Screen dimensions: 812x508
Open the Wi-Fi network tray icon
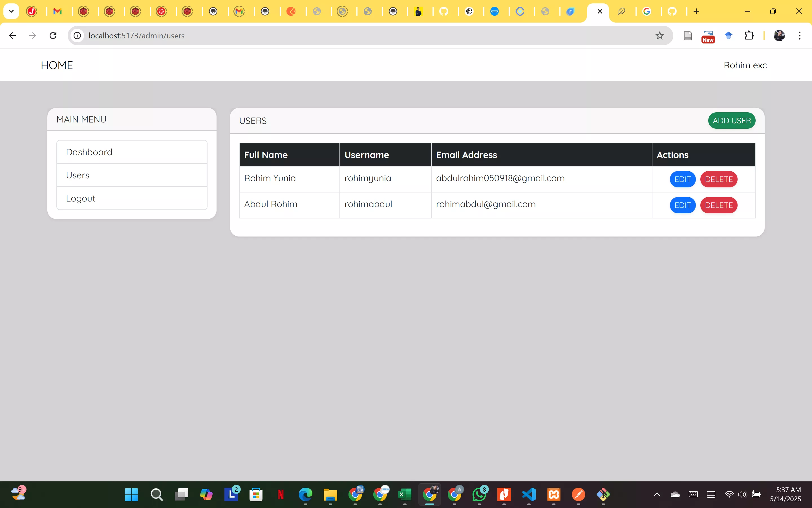pos(729,494)
